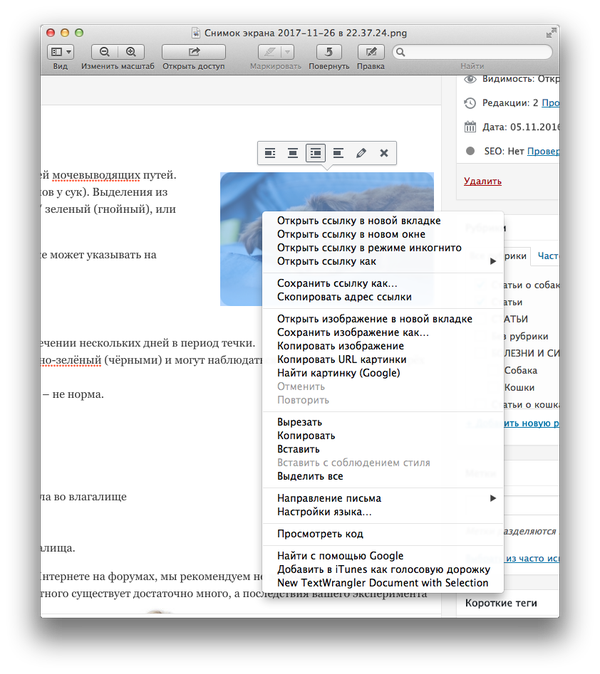Click the Собака category label

coord(520,371)
